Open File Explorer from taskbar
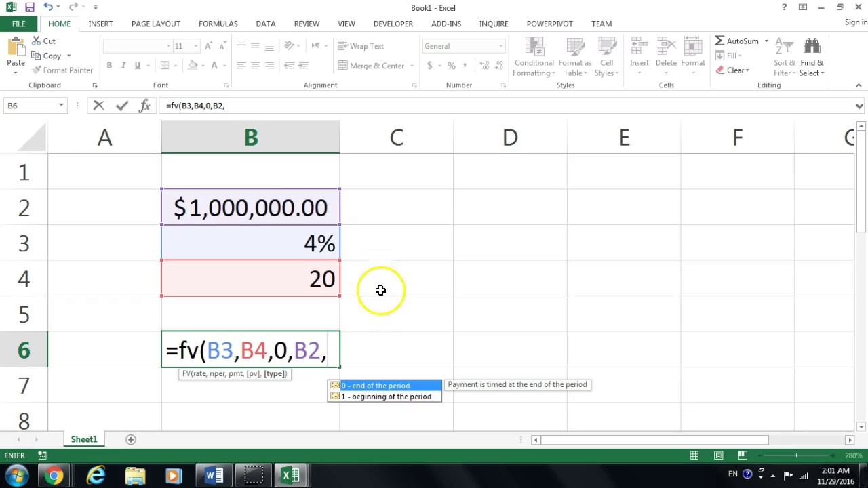Image resolution: width=868 pixels, height=488 pixels. 135,476
